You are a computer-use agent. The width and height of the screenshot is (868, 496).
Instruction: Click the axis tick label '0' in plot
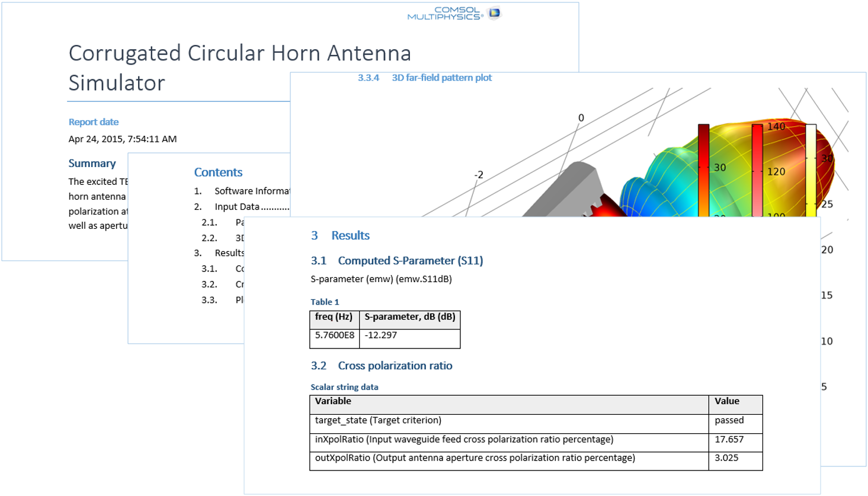coord(581,118)
